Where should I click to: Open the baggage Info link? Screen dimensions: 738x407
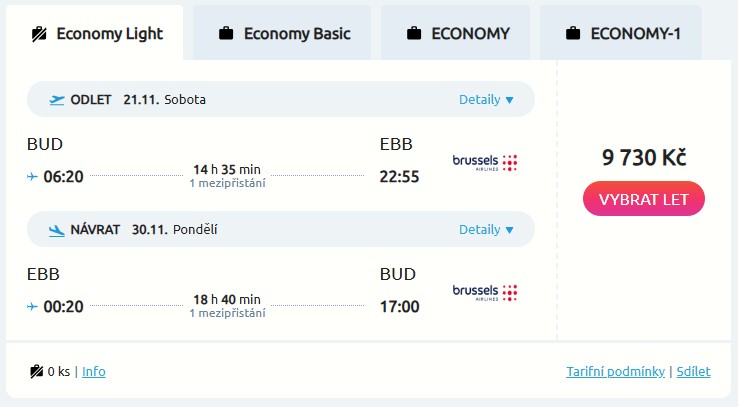click(93, 372)
